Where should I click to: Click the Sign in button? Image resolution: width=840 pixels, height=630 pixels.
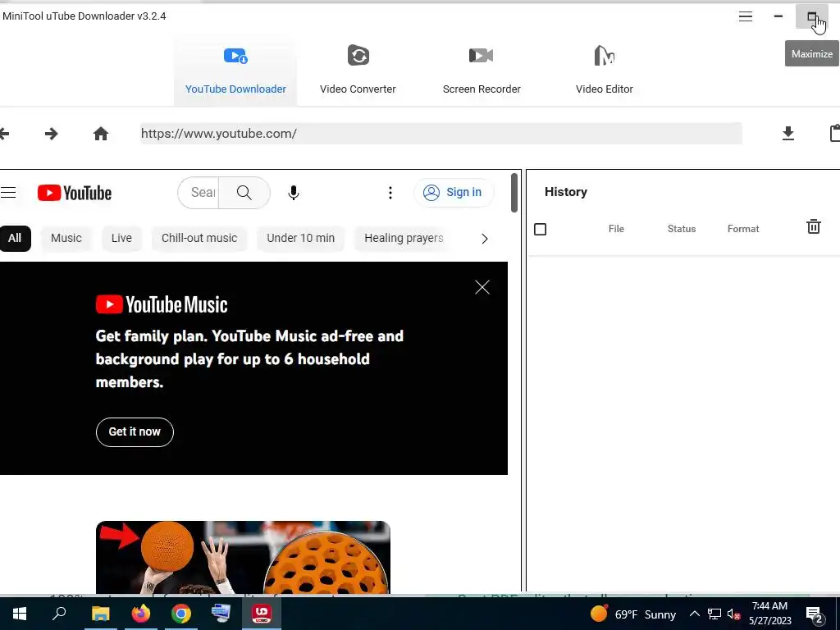point(453,192)
